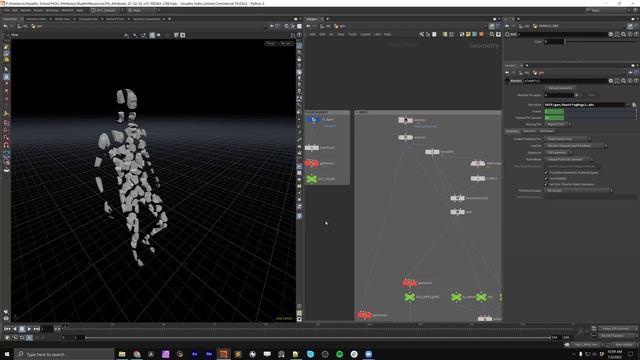Viewport: 640px width, 360px height.
Task: Click magnifier icon in upper parameter pane
Action: point(623,35)
